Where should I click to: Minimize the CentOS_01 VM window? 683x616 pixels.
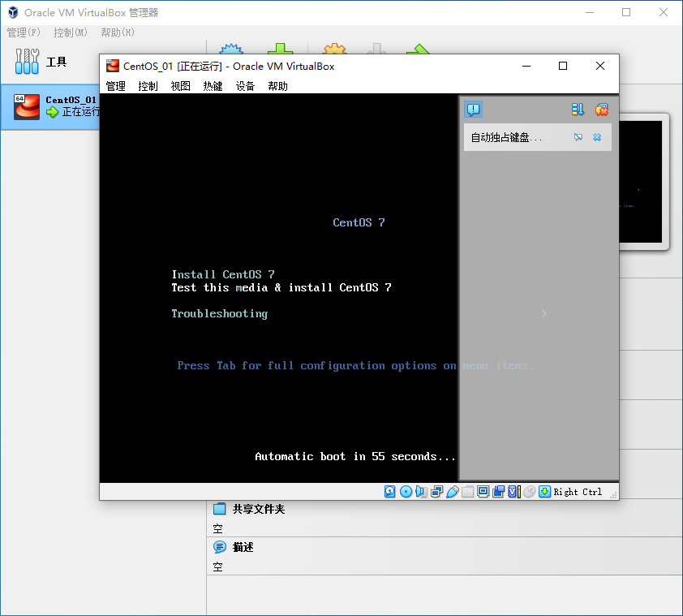(x=526, y=66)
